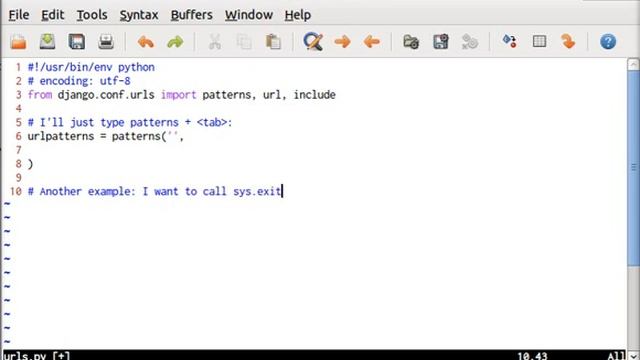Click the '# encoding: utf-8' comment line
This screenshot has width=640, height=360.
tap(79, 81)
